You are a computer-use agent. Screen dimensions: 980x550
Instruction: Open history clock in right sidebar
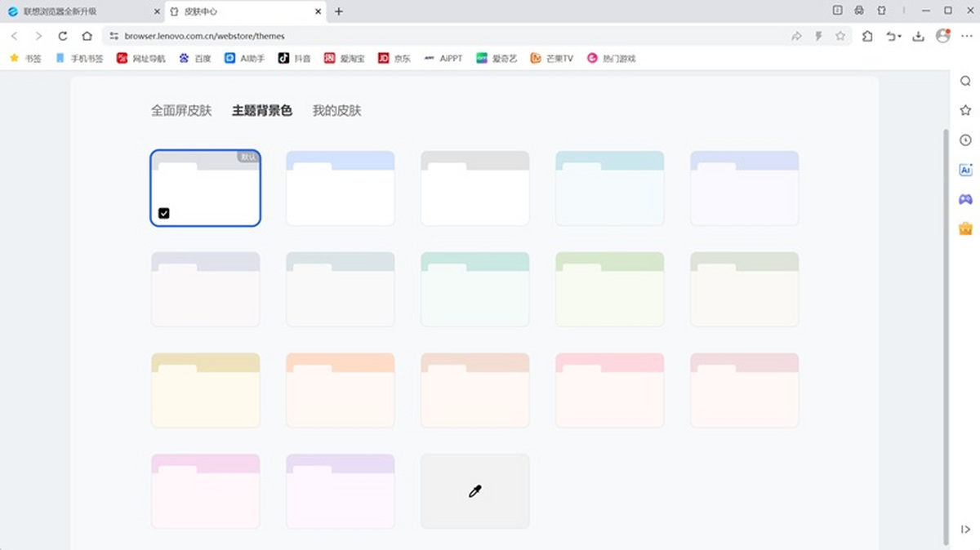[x=965, y=140]
